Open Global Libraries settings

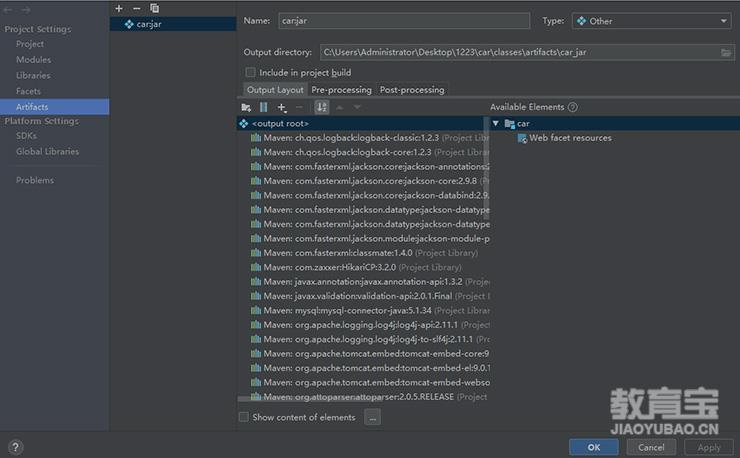point(47,152)
